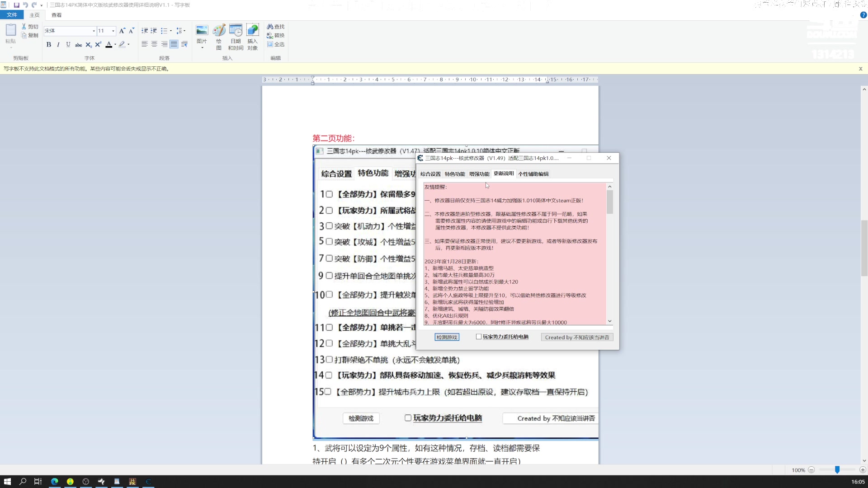Image resolution: width=868 pixels, height=488 pixels.
Task: Expand the text color dropdown arrow
Action: pyautogui.click(x=115, y=44)
